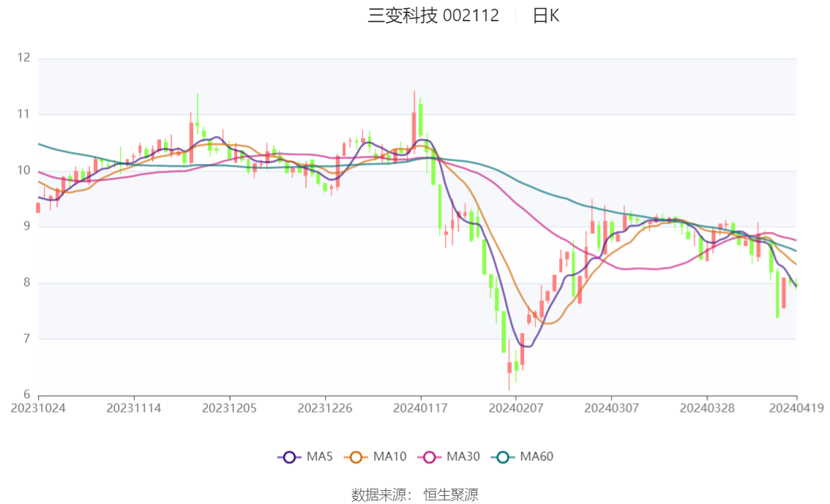Viewport: 830px width, 504px height.
Task: Select the 20240207 x-axis date label
Action: tap(515, 408)
